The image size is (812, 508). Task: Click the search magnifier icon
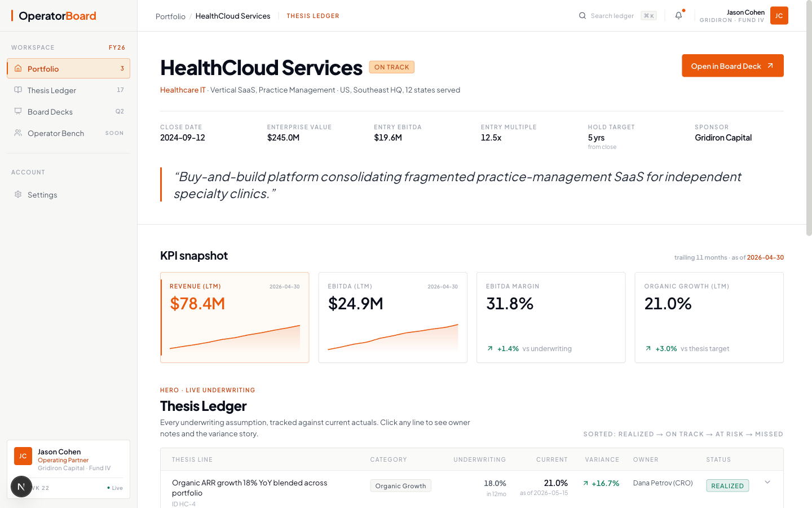click(582, 16)
